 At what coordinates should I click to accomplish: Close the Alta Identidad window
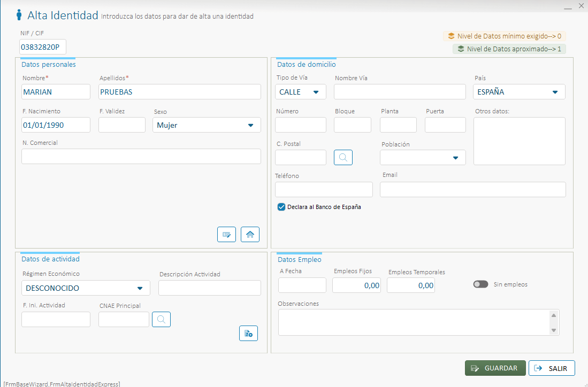[581, 6]
